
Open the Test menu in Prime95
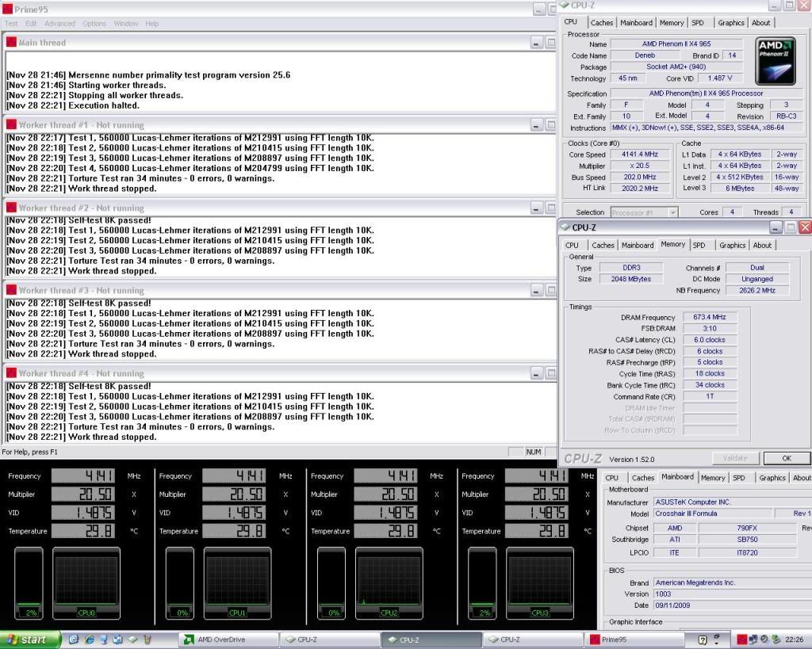[11, 24]
